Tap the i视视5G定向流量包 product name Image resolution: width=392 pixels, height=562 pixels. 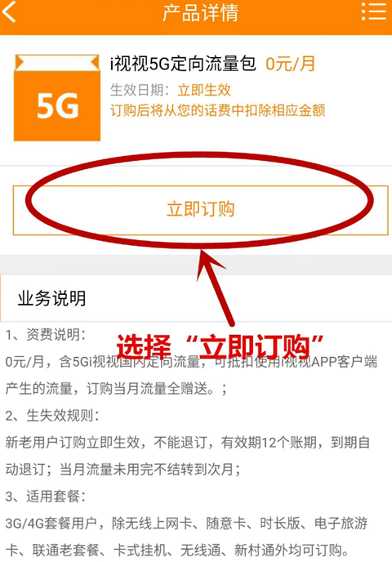pyautogui.click(x=183, y=64)
